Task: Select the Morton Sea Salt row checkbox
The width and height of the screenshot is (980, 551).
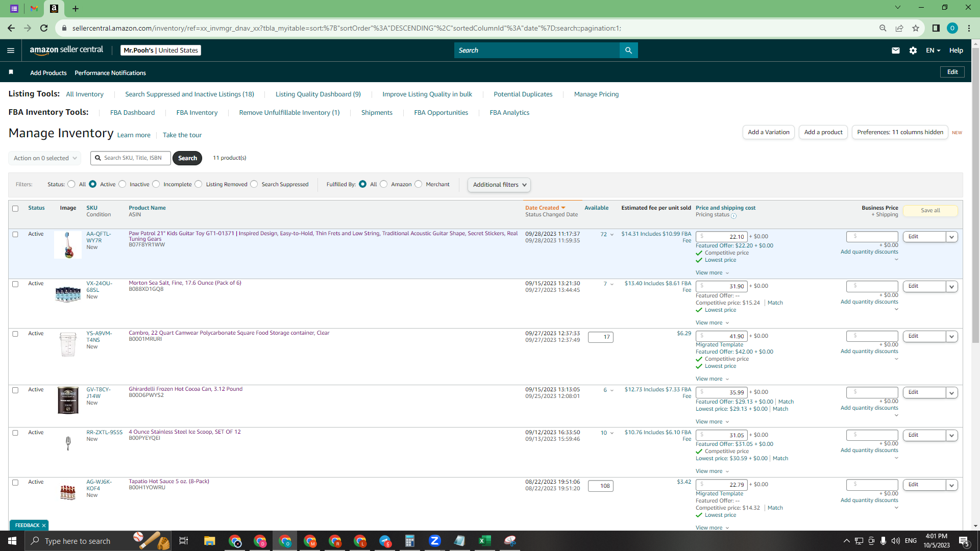Action: click(15, 284)
